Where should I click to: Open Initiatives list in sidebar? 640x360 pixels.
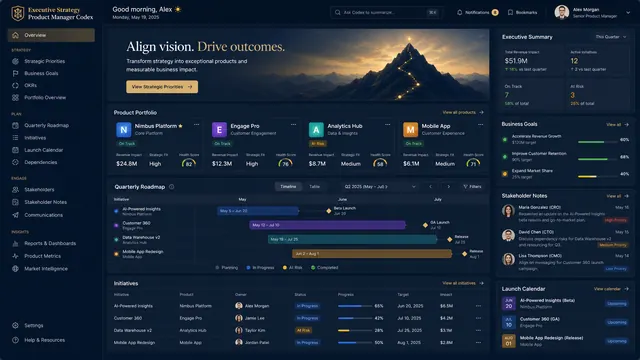click(x=35, y=138)
